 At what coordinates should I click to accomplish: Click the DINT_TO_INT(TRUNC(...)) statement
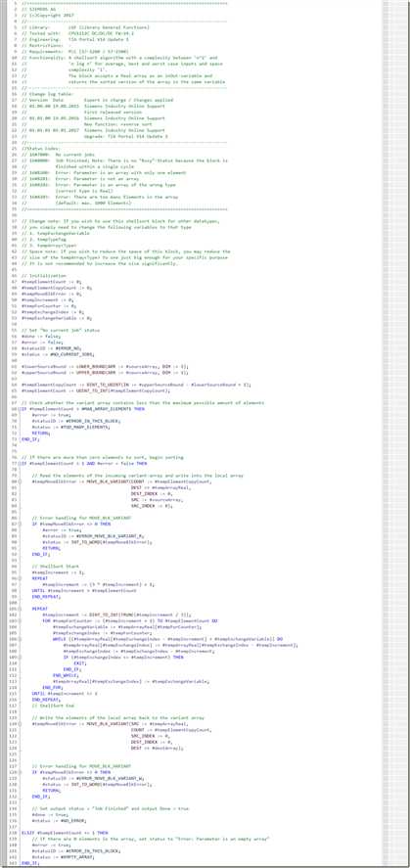pos(117,615)
